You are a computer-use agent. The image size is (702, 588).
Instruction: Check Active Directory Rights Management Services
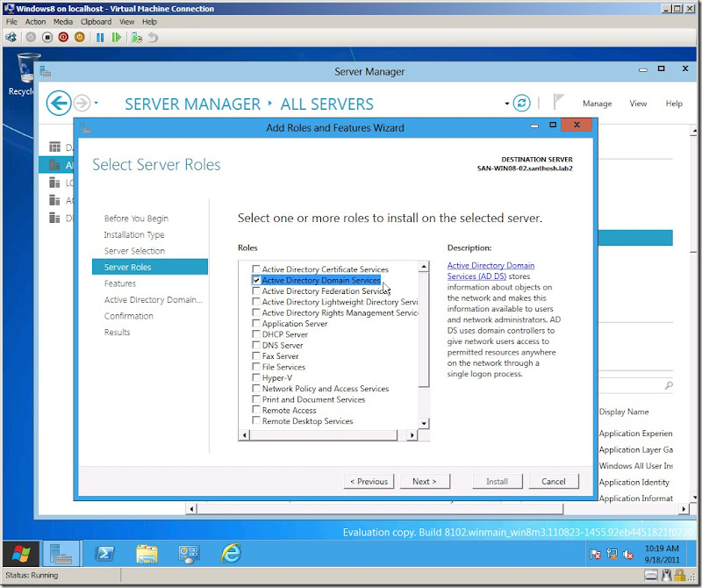click(x=256, y=312)
